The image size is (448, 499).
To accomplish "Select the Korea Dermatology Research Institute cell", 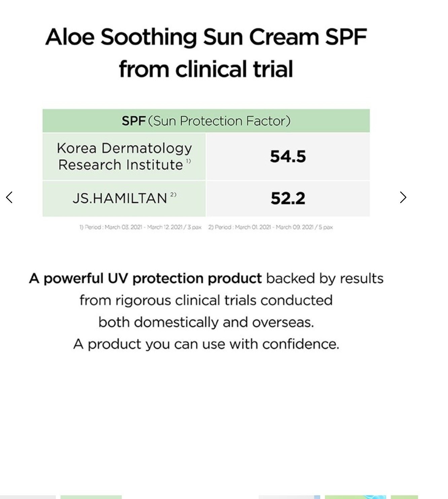I will pos(124,157).
